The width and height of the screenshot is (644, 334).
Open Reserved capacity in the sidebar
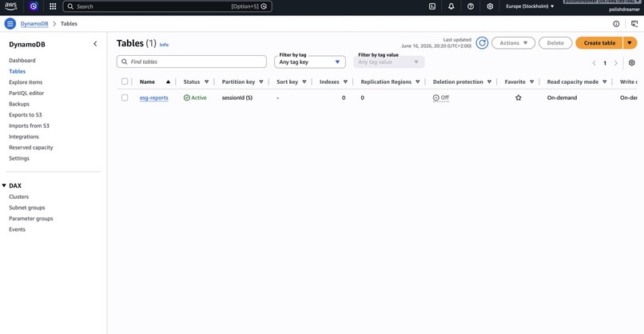31,147
